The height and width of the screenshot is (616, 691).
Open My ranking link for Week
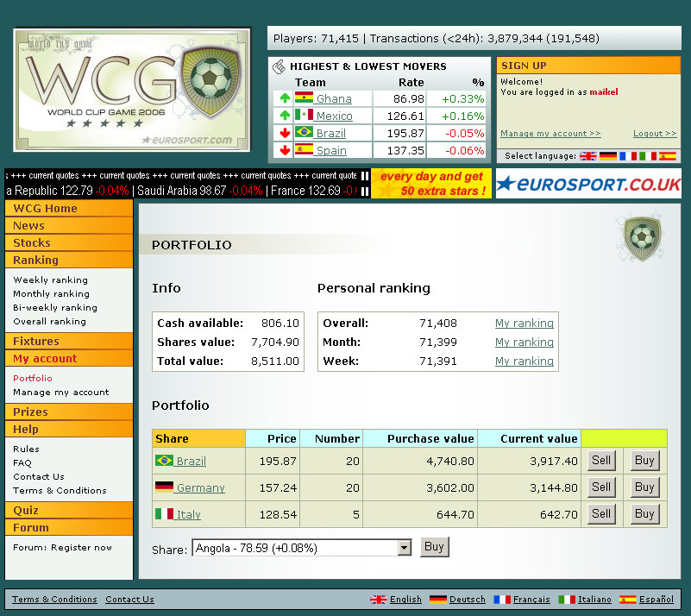coord(524,361)
